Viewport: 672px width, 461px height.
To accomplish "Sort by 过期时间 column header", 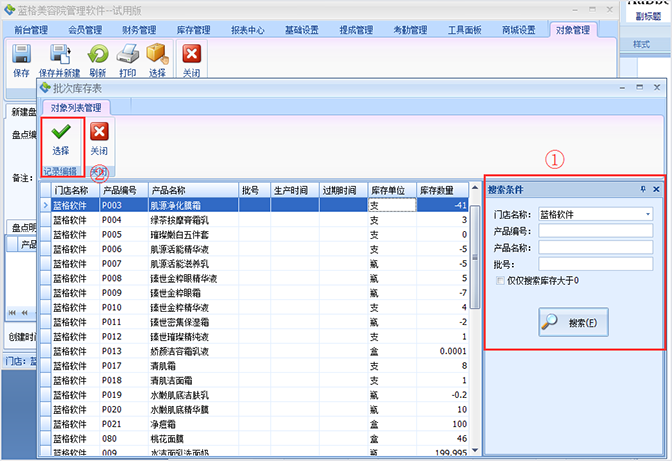I will [344, 190].
